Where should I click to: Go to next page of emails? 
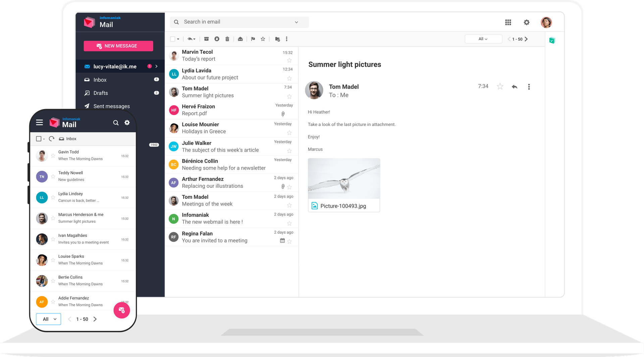[x=526, y=39]
